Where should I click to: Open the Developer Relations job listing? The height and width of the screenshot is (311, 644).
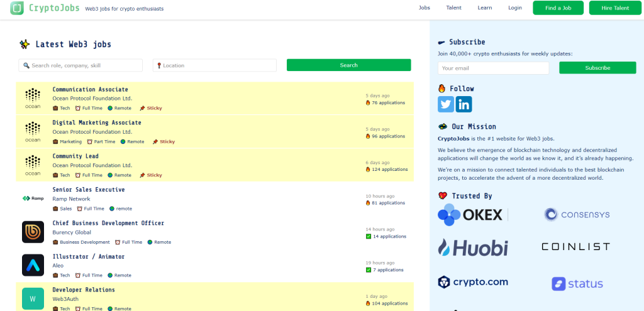pyautogui.click(x=84, y=290)
